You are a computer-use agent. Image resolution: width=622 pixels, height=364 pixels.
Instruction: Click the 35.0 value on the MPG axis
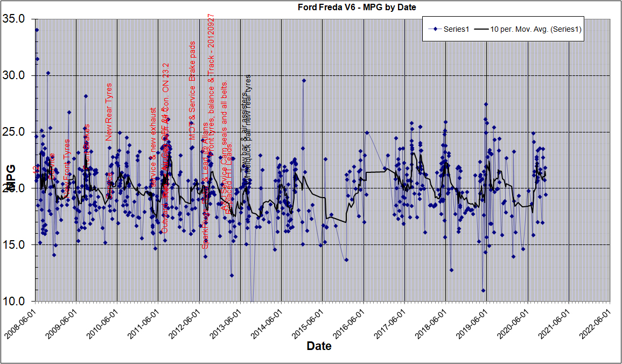click(15, 19)
